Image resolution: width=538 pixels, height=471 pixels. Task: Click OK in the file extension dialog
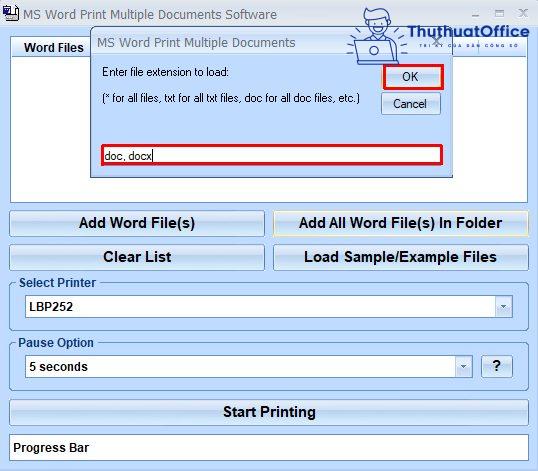point(413,77)
